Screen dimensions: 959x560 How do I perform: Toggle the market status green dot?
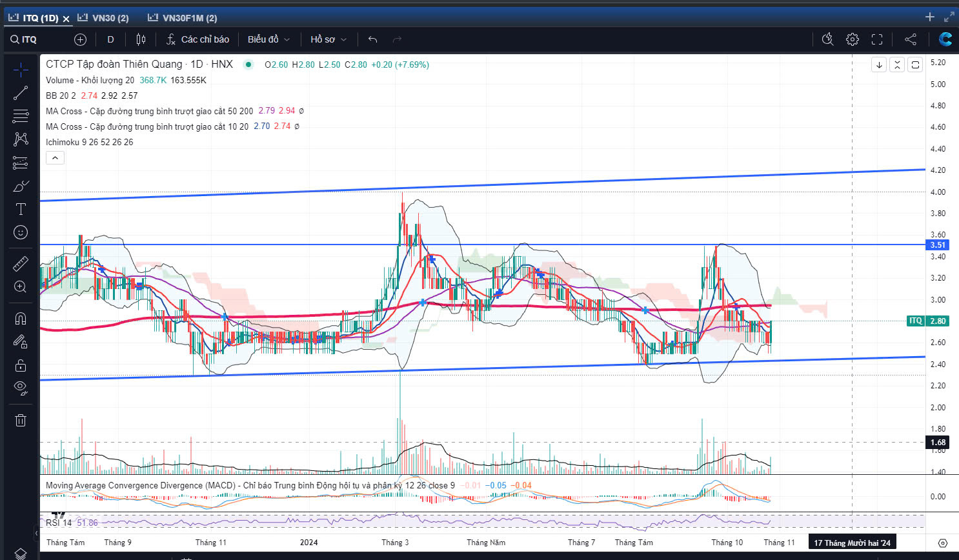[248, 65]
